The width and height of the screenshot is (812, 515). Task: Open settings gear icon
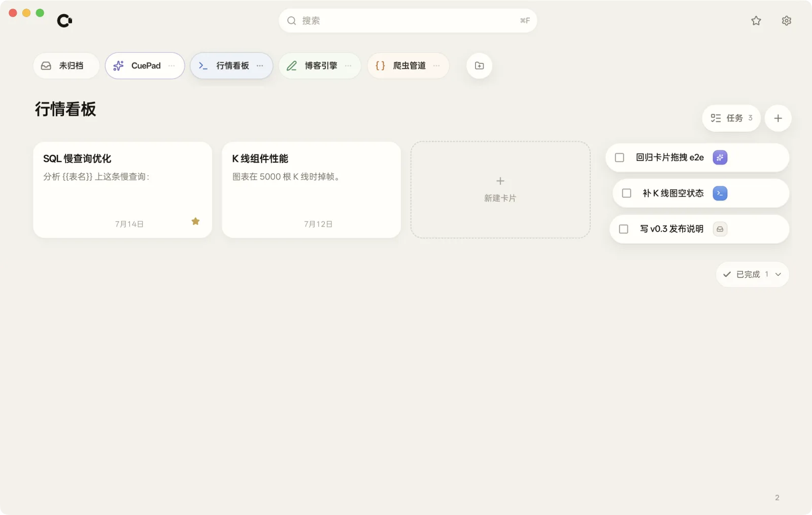click(787, 21)
